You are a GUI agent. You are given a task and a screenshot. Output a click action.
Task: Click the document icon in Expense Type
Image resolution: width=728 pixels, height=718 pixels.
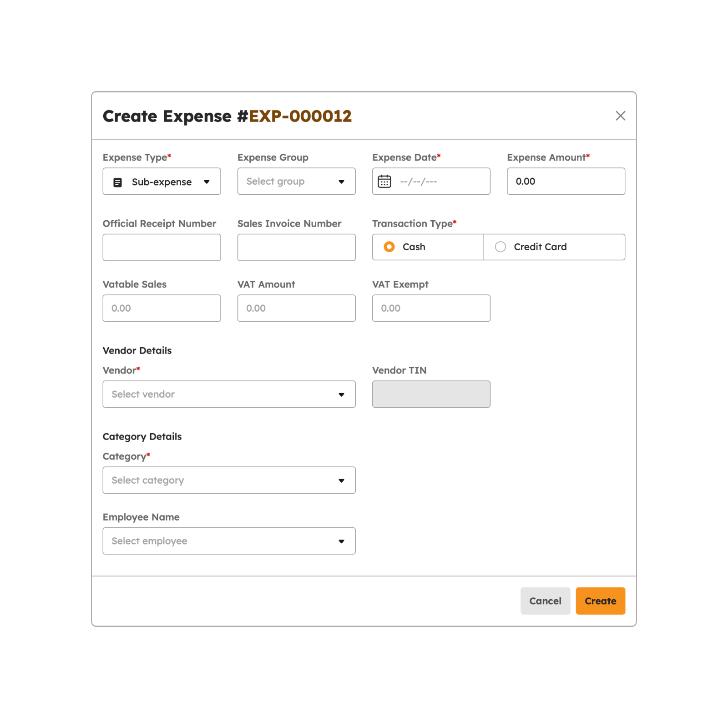click(117, 182)
